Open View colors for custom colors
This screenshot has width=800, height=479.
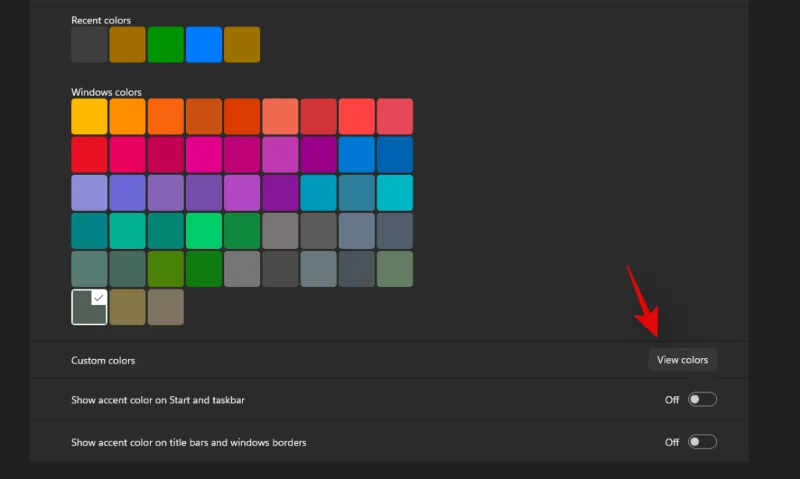(x=682, y=360)
